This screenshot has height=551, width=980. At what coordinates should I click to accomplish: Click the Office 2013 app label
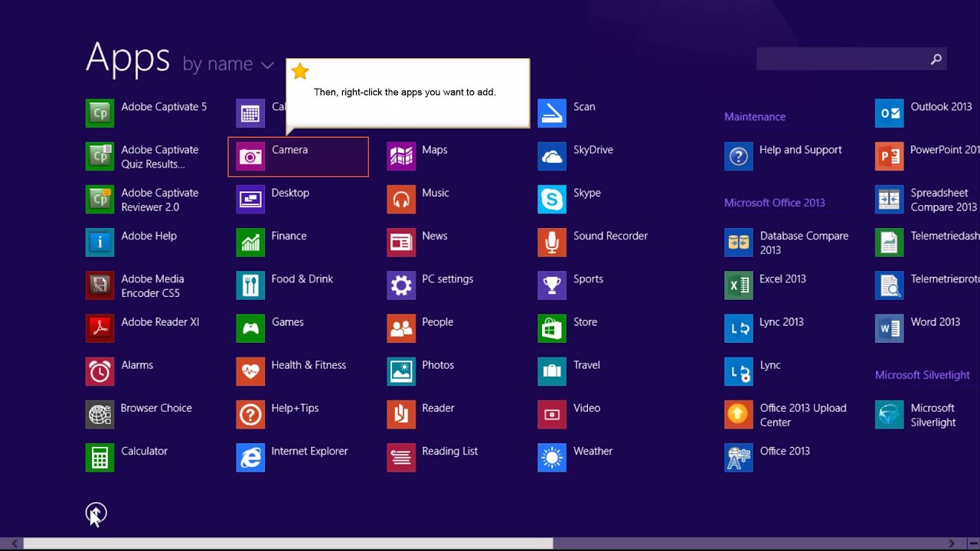[x=785, y=451]
